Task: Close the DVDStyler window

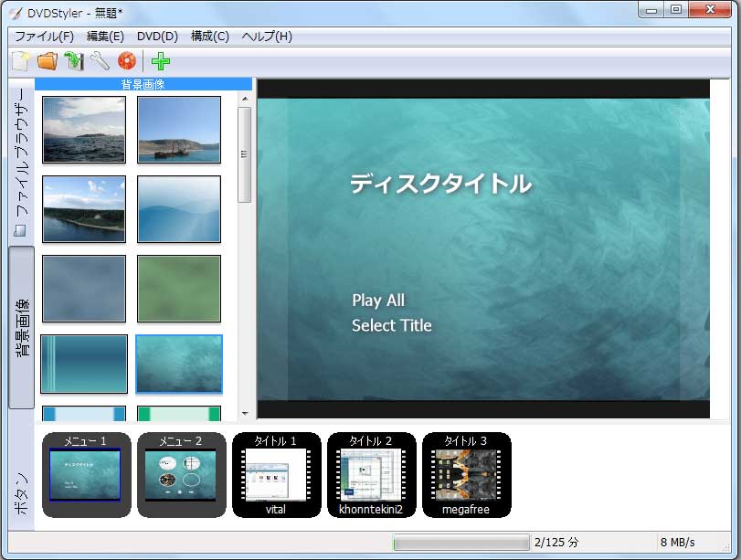Action: pyautogui.click(x=709, y=9)
